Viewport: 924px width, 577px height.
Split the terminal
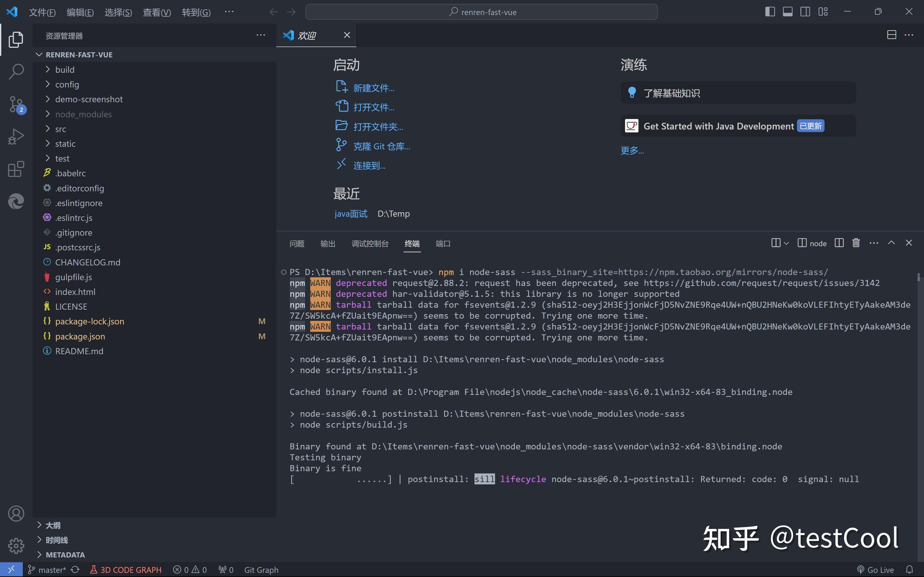coord(839,243)
